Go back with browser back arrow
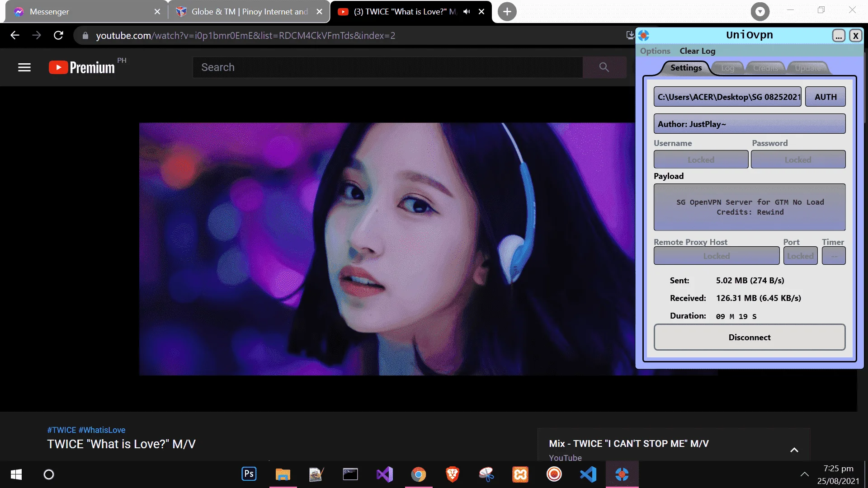 pos(15,35)
